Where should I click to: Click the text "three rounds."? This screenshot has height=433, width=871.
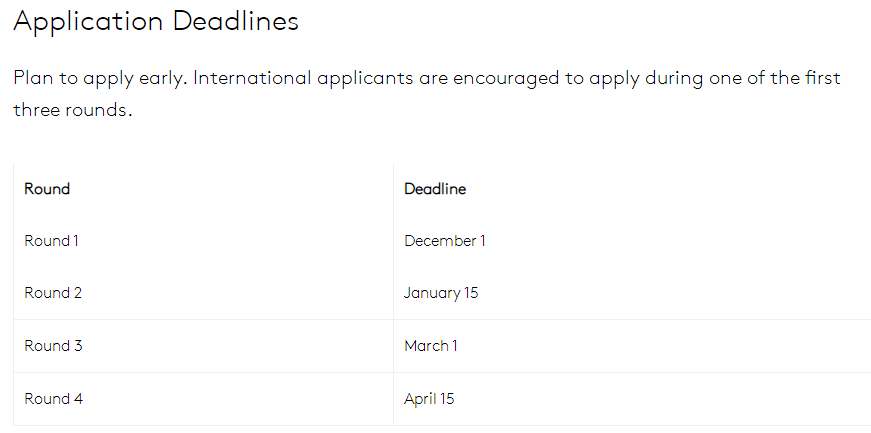point(73,110)
